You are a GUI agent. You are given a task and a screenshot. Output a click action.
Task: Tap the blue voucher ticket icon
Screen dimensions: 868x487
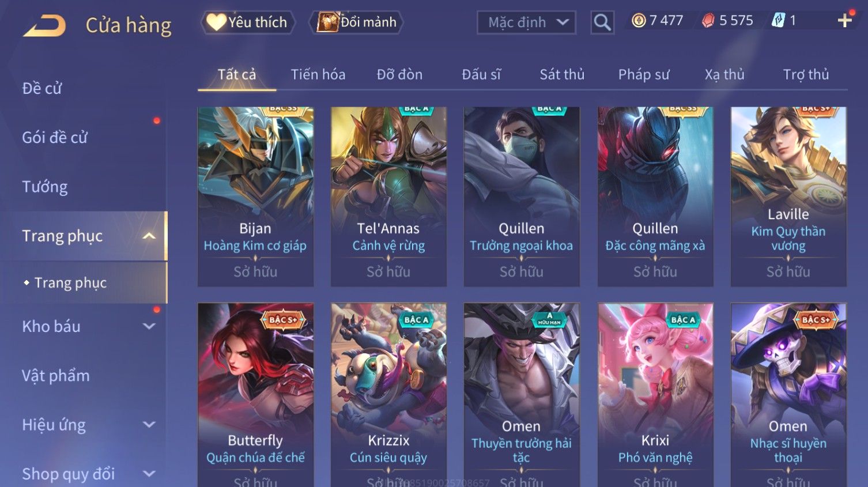pos(778,21)
